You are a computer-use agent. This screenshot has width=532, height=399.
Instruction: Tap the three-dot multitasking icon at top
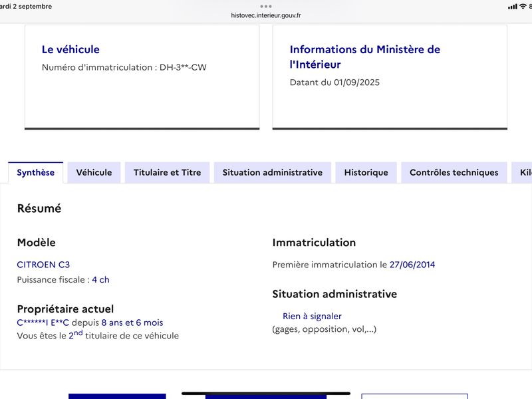(266, 6)
